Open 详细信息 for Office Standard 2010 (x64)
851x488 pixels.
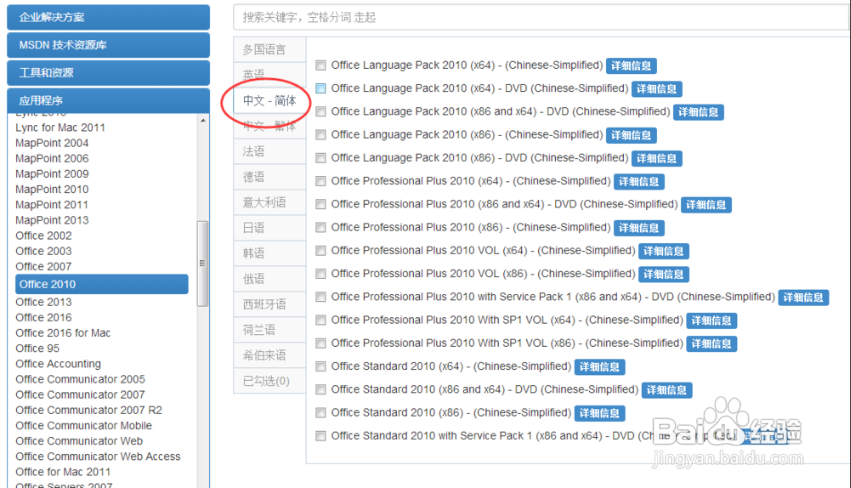tap(600, 367)
